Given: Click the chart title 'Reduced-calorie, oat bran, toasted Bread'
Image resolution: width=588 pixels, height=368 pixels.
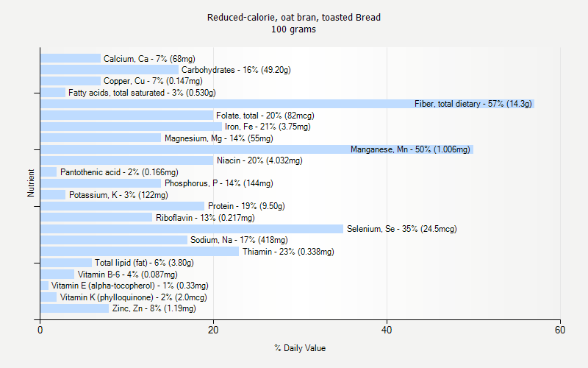Looking at the screenshot, I should pos(293,18).
